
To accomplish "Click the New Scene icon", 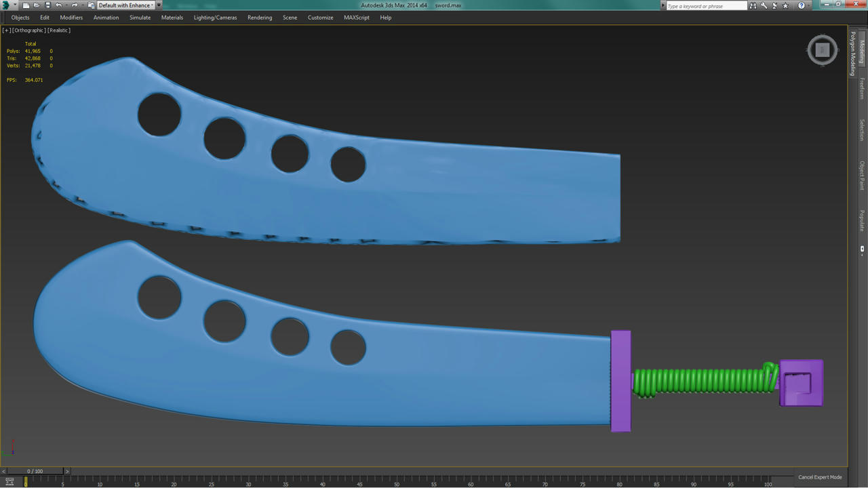I will pos(26,5).
